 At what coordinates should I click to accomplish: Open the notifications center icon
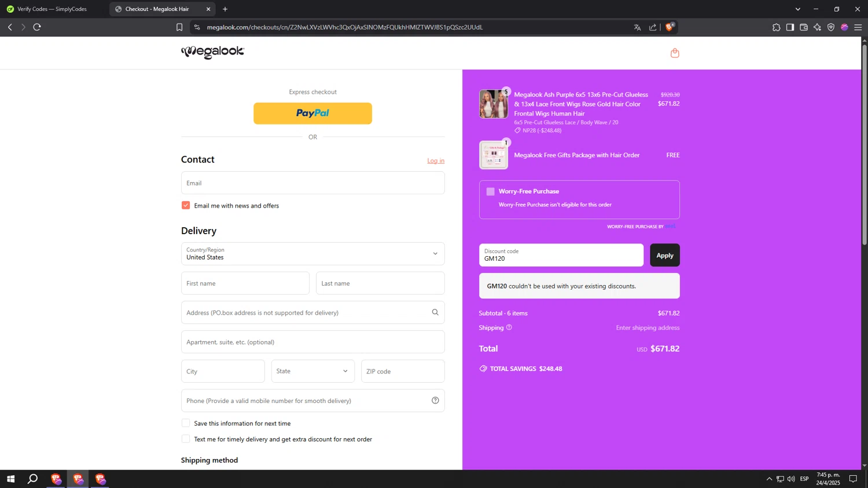[853, 479]
